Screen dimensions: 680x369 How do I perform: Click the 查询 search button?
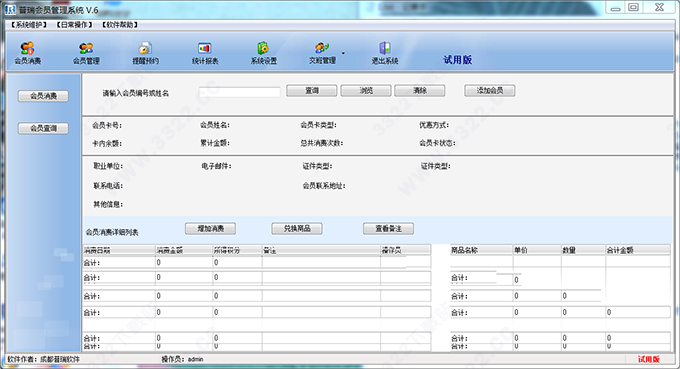(x=311, y=91)
